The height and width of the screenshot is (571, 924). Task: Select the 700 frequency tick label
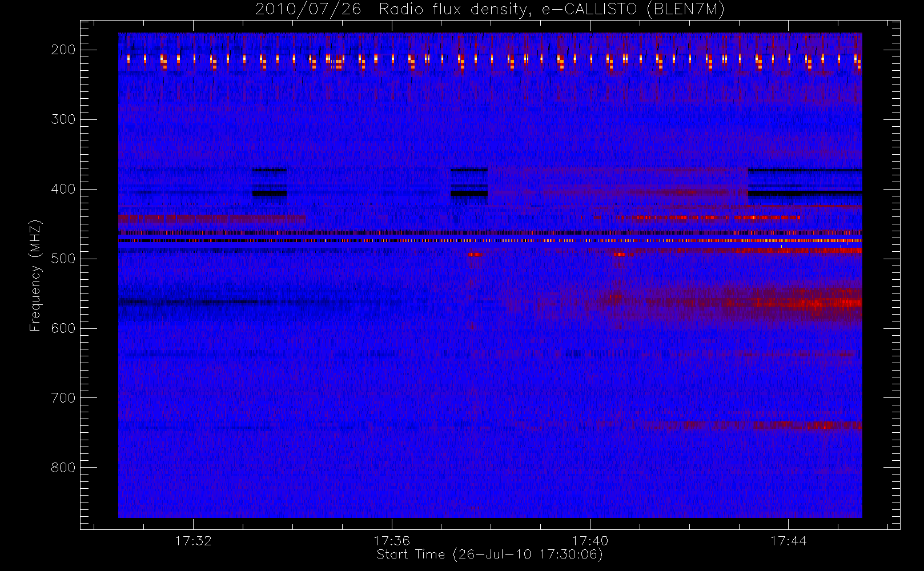(x=63, y=398)
